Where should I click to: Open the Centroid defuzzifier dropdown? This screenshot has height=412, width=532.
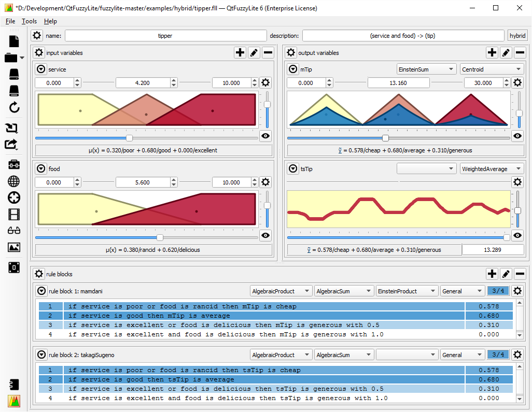[x=491, y=69]
